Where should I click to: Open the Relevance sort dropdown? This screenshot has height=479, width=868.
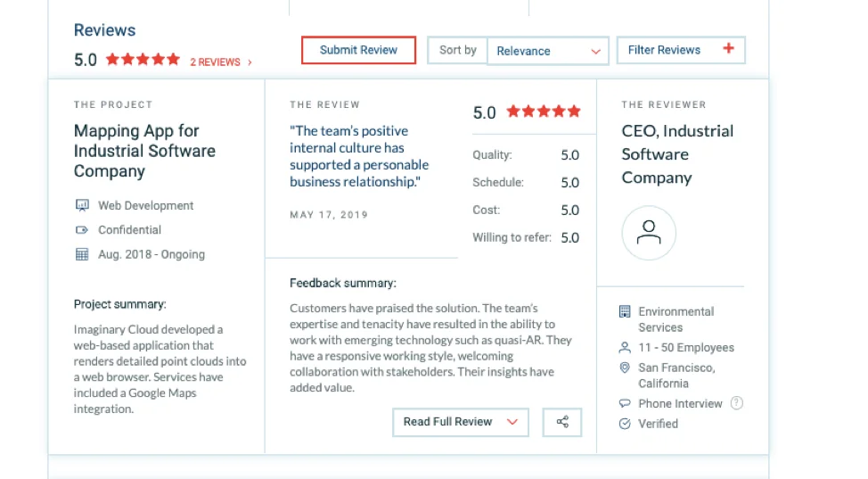click(547, 51)
